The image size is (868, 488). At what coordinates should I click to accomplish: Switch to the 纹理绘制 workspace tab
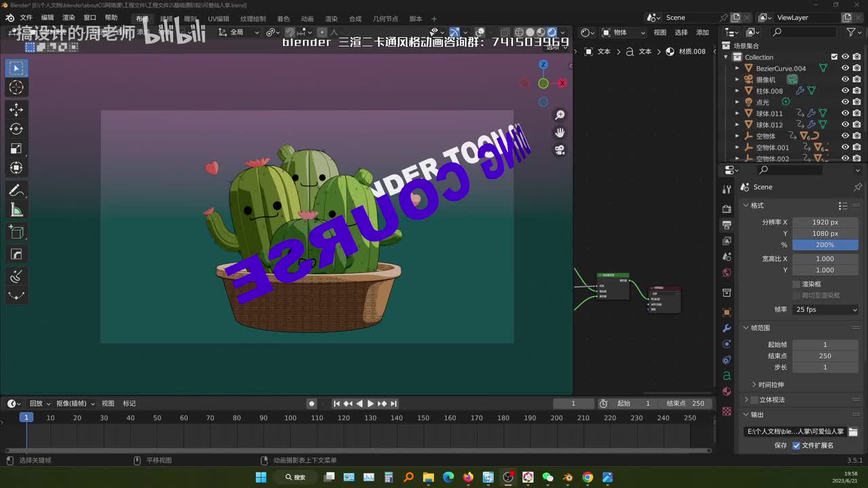(x=253, y=19)
